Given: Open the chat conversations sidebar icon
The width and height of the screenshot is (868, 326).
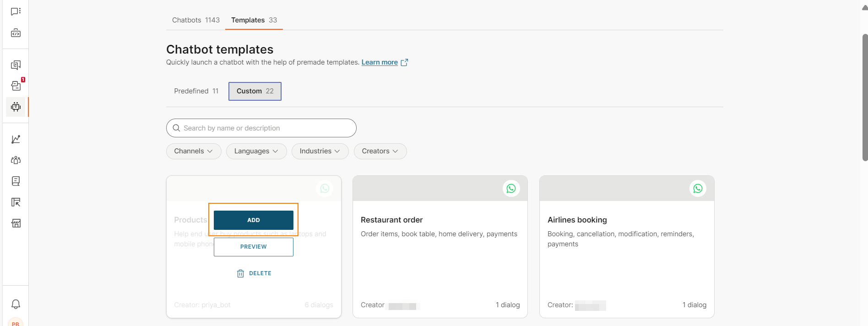Looking at the screenshot, I should tap(16, 11).
